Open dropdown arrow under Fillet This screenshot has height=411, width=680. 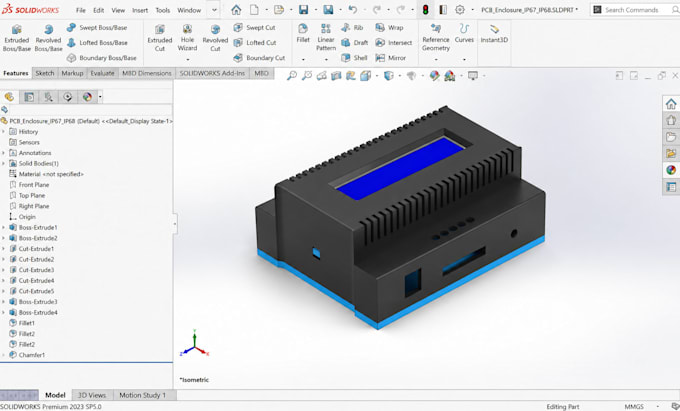[x=303, y=59]
